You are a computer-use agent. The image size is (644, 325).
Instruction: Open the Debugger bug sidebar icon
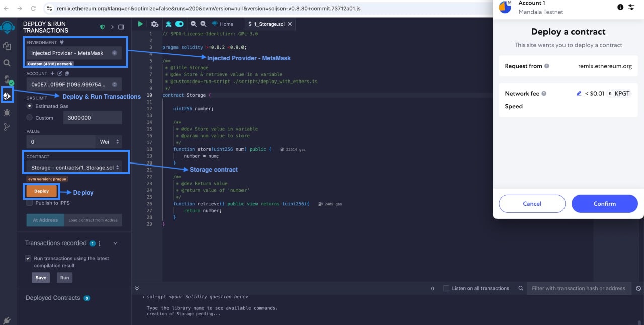tap(7, 112)
